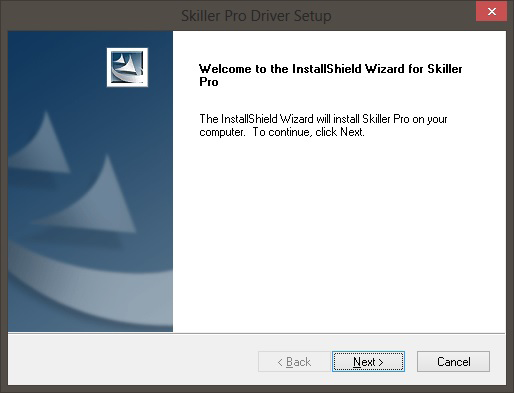Click the InstallShield logo icon
Viewport: 514px width, 393px height.
point(127,67)
